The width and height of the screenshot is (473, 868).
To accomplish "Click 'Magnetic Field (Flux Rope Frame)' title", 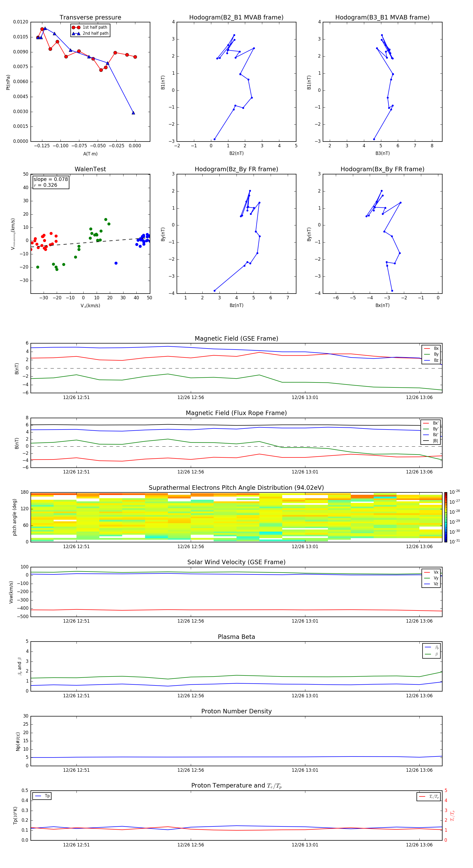I will tap(236, 413).
